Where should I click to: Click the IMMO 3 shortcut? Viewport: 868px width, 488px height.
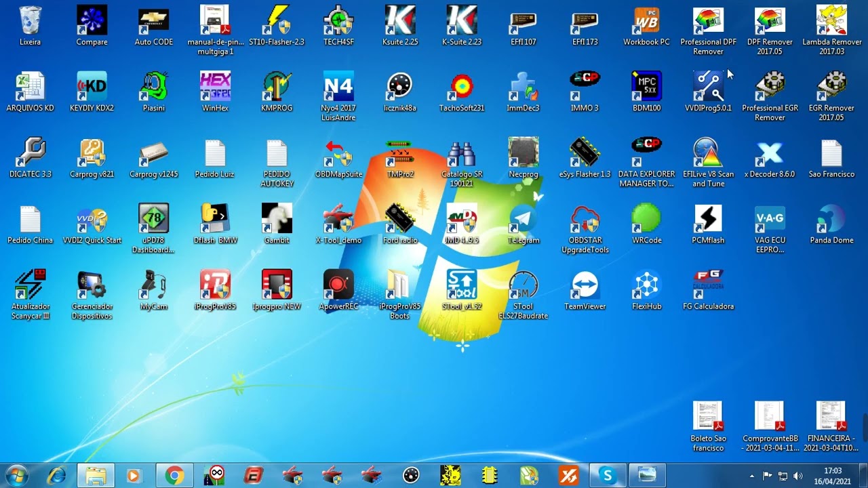[x=585, y=86]
